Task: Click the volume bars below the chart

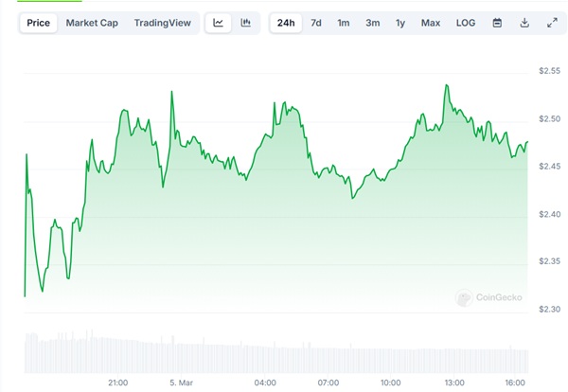Action: pos(276,352)
